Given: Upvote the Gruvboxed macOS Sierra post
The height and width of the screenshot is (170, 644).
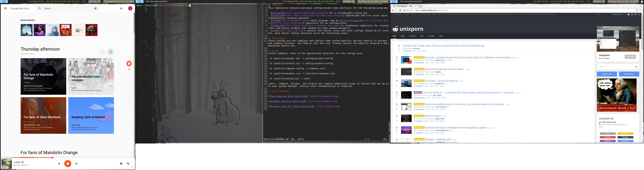Looking at the screenshot, I should point(397,69).
